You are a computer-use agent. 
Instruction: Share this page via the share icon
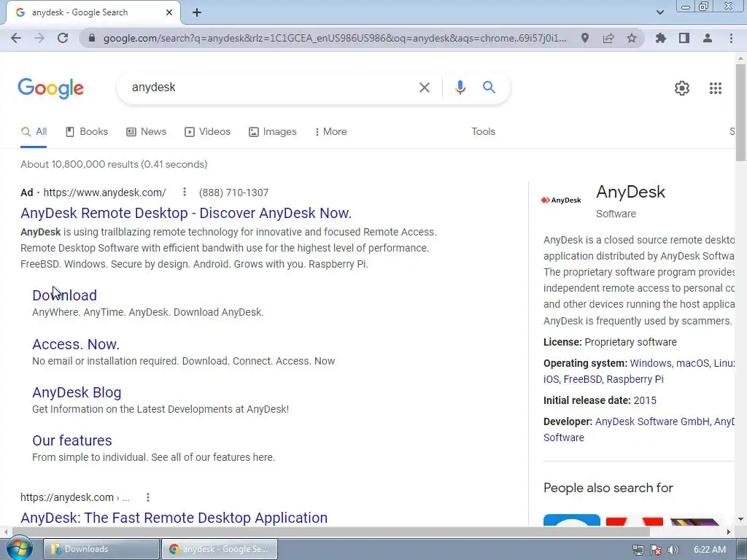click(608, 38)
